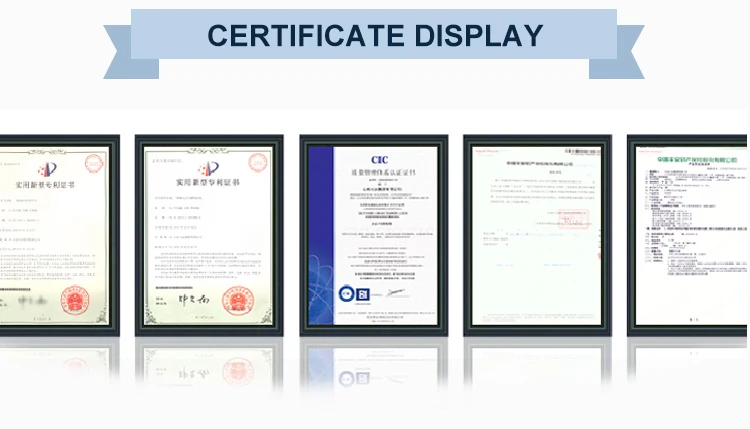This screenshot has width=750, height=429.
Task: Open the CIC quality management certificate
Action: (374, 235)
